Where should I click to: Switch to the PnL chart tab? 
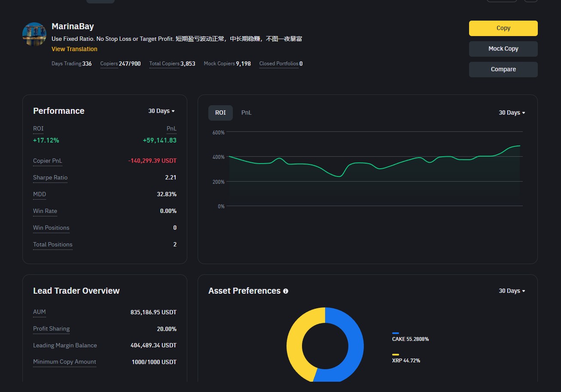pyautogui.click(x=247, y=113)
